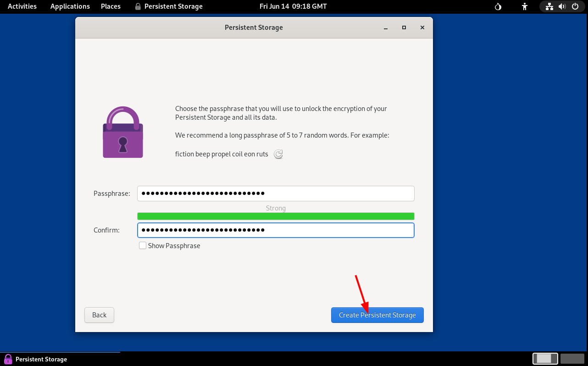The height and width of the screenshot is (366, 588).
Task: Click the lock icon in bottom taskbar
Action: pyautogui.click(x=8, y=359)
